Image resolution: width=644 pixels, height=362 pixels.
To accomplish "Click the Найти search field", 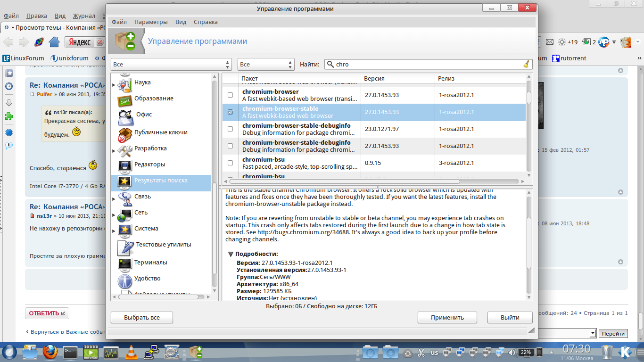I will 427,64.
